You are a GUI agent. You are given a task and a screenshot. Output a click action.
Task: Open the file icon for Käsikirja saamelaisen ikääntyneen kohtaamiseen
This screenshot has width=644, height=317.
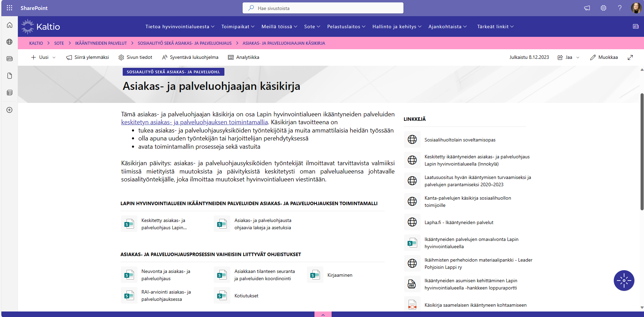pyautogui.click(x=412, y=304)
